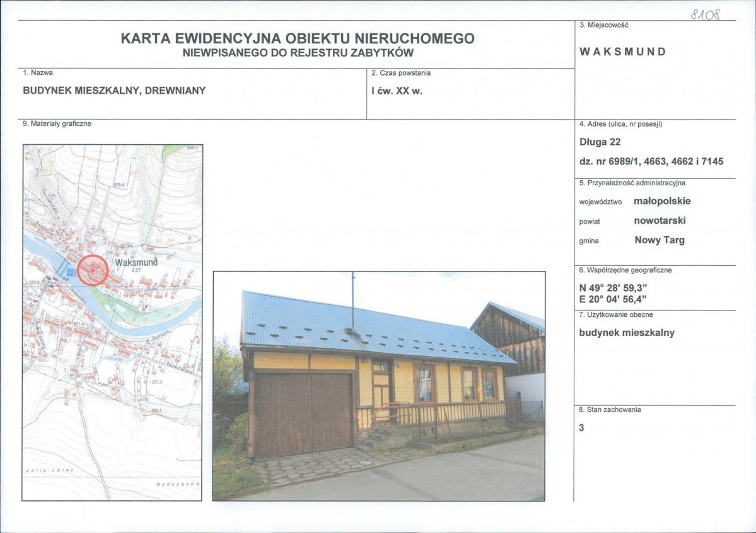Select the condition value "3"
756x533 pixels.
(x=581, y=428)
